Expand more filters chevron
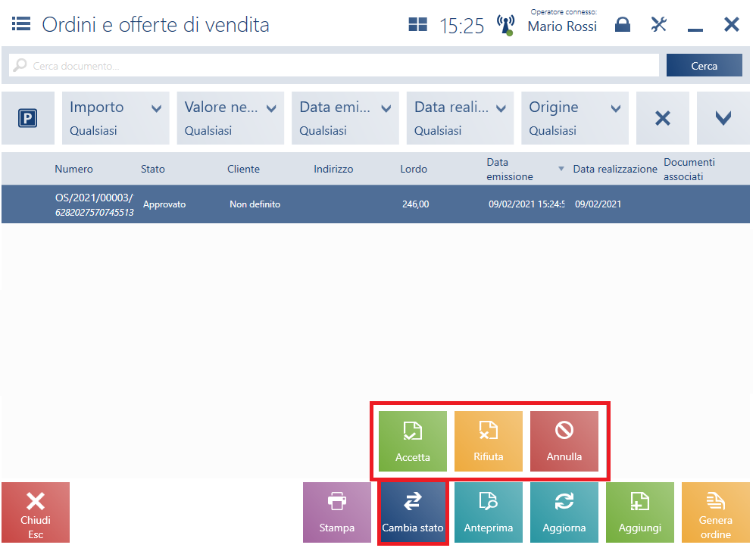Viewport: 756px width, 548px height. pos(723,118)
